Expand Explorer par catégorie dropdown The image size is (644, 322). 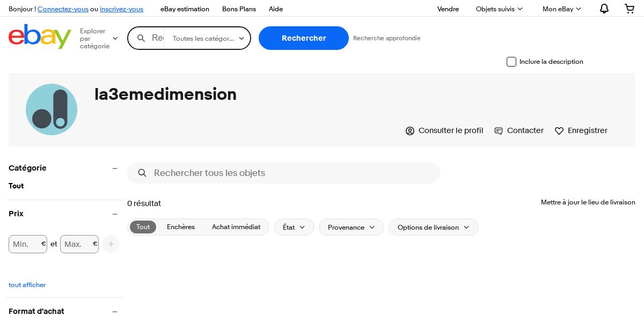coord(99,39)
